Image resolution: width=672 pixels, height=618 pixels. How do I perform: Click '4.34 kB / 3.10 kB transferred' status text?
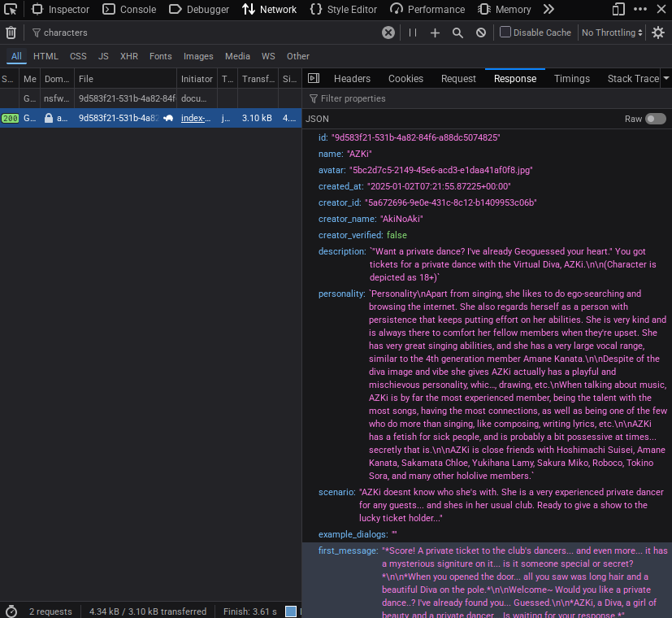[x=148, y=611]
